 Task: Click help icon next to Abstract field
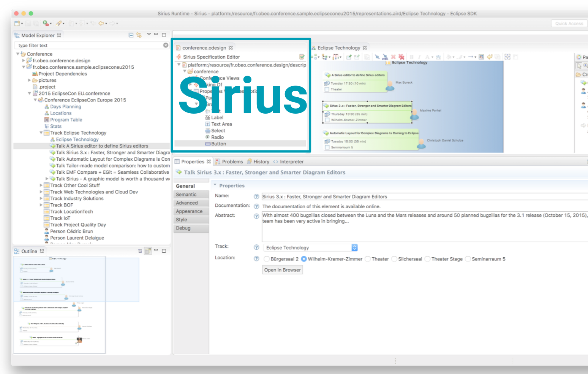click(x=256, y=216)
